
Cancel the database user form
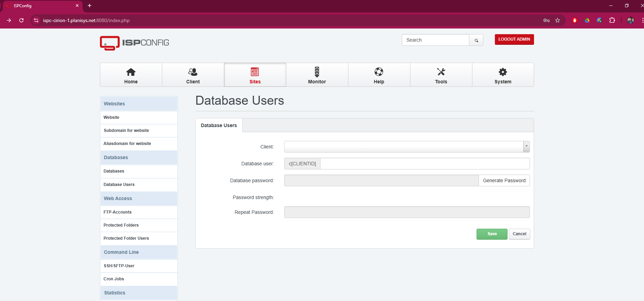519,234
